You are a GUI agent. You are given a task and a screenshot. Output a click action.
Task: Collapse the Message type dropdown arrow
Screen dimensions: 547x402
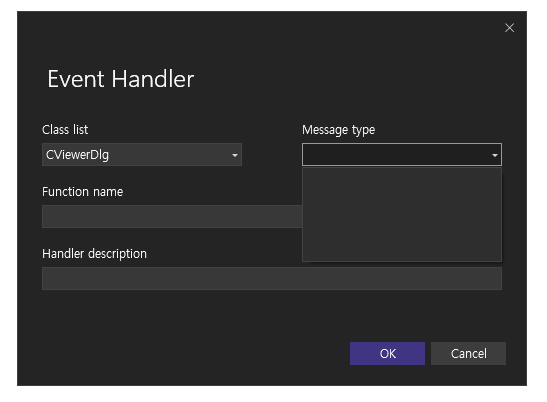(495, 155)
